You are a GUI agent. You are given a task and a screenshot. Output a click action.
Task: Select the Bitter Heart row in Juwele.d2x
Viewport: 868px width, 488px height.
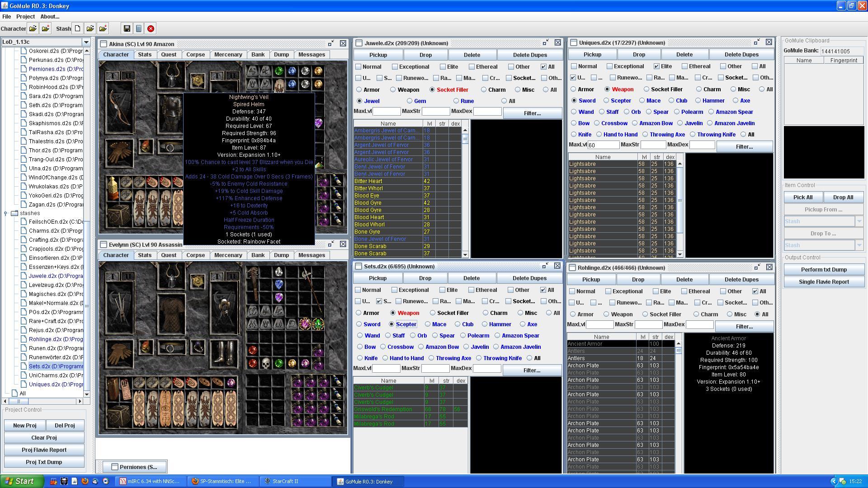click(x=407, y=181)
